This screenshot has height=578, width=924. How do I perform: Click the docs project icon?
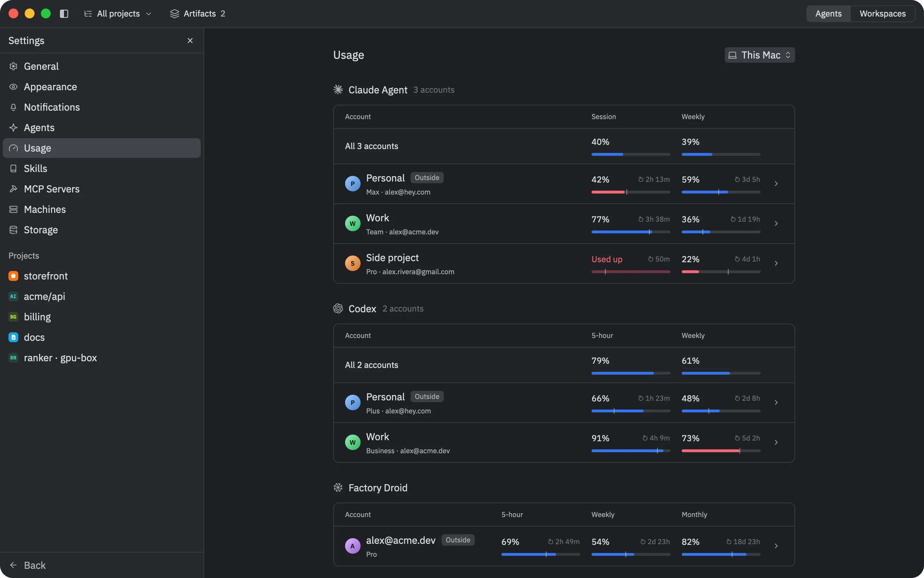coord(13,337)
